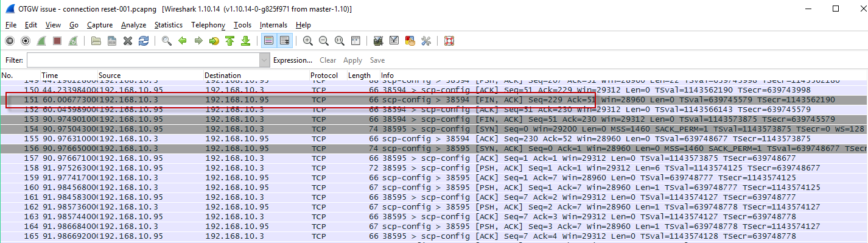Close this capture file icon
868x243 pixels.
[128, 41]
